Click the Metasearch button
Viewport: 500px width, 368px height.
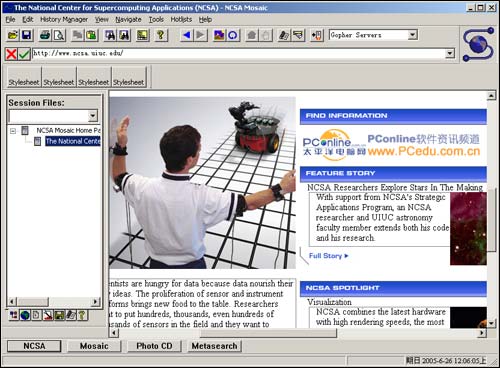click(x=214, y=346)
